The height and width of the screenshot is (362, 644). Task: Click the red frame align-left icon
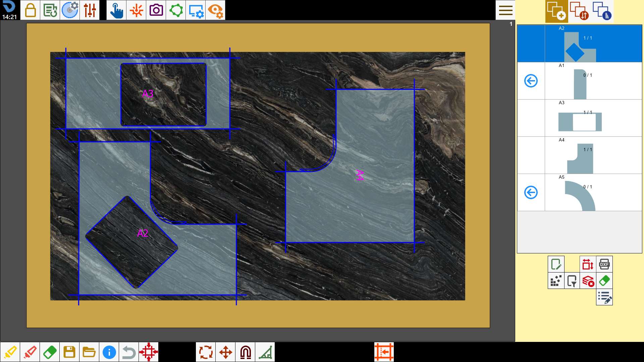[x=384, y=352]
